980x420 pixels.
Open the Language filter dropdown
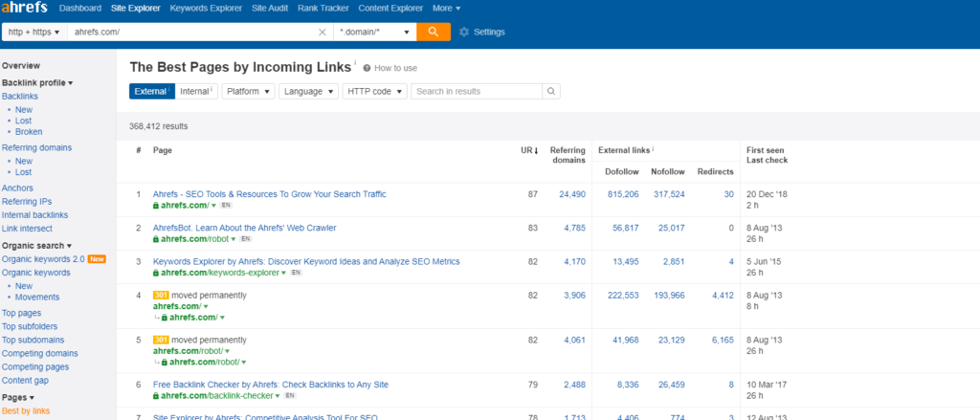309,91
